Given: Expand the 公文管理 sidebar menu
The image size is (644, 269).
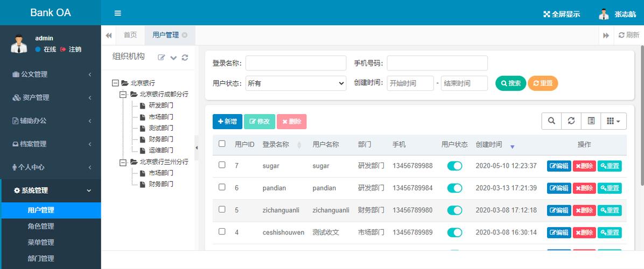Looking at the screenshot, I should coord(51,74).
